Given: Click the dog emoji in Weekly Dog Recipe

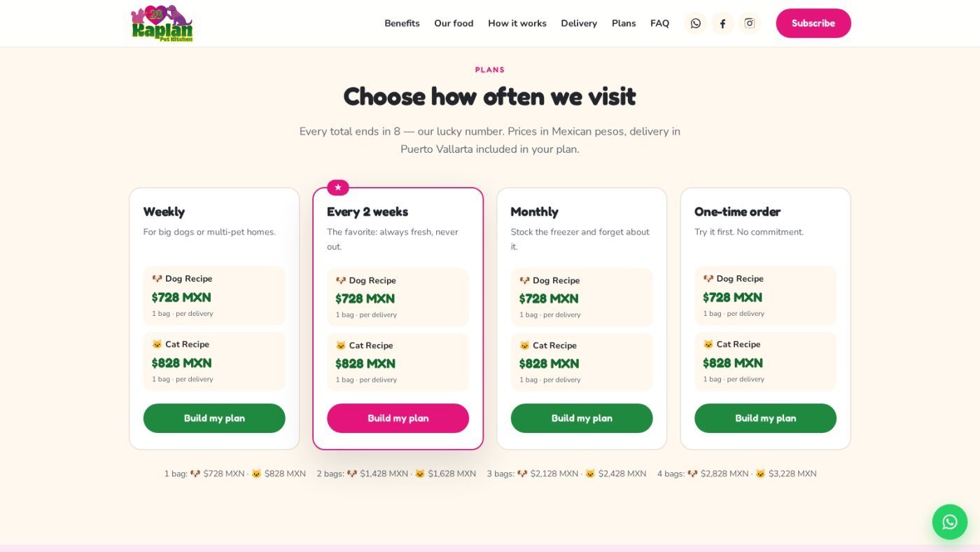Looking at the screenshot, I should (x=157, y=279).
